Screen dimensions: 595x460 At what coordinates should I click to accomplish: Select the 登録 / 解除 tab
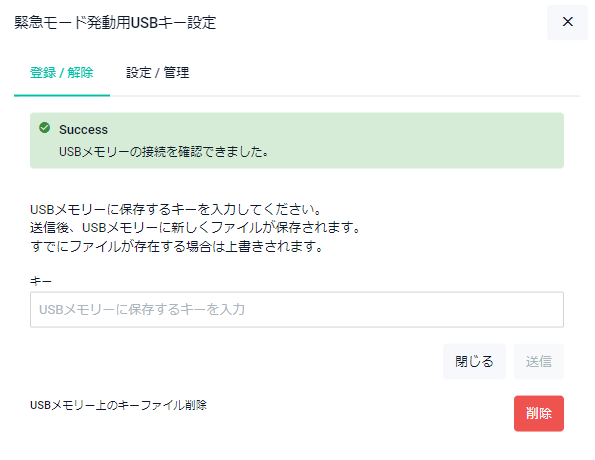61,72
